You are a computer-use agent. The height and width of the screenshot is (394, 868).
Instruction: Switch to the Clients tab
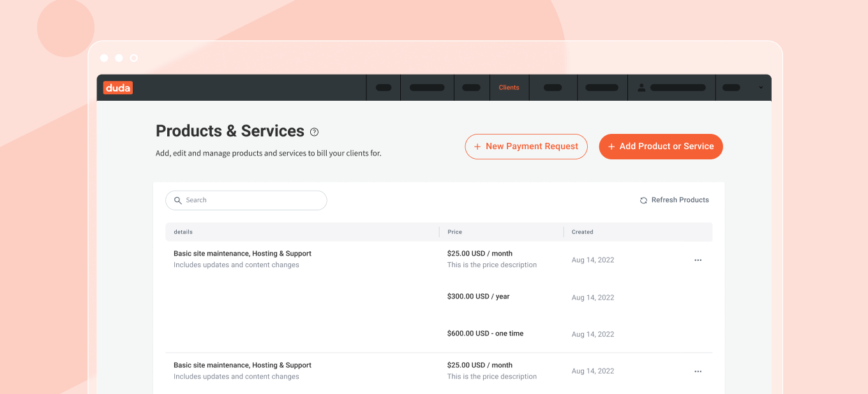pos(509,88)
